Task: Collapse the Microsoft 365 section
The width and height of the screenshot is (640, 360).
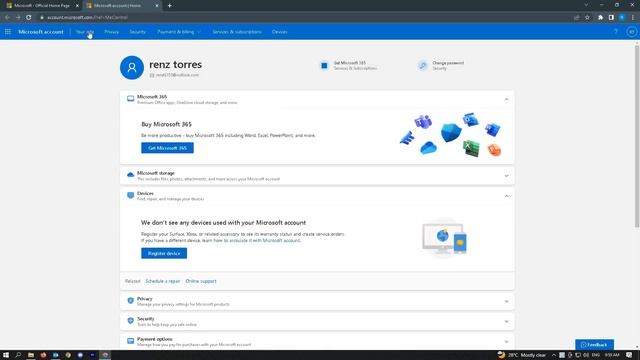Action: tap(507, 100)
